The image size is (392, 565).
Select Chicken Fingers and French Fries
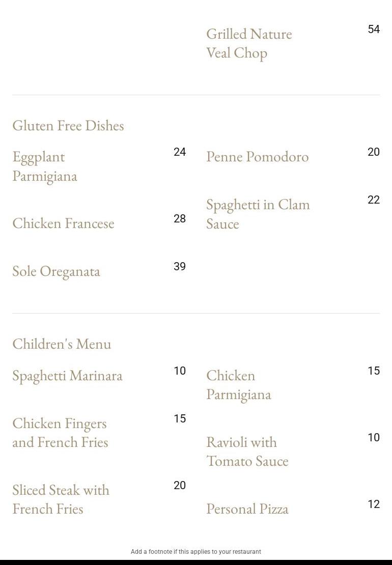pos(60,433)
